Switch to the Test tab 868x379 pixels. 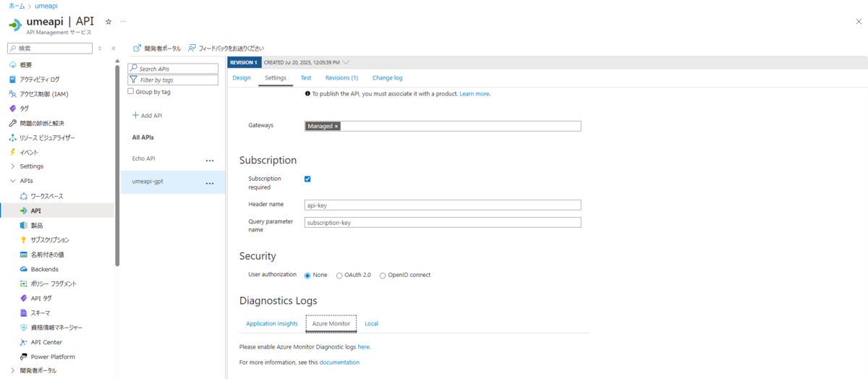click(306, 77)
